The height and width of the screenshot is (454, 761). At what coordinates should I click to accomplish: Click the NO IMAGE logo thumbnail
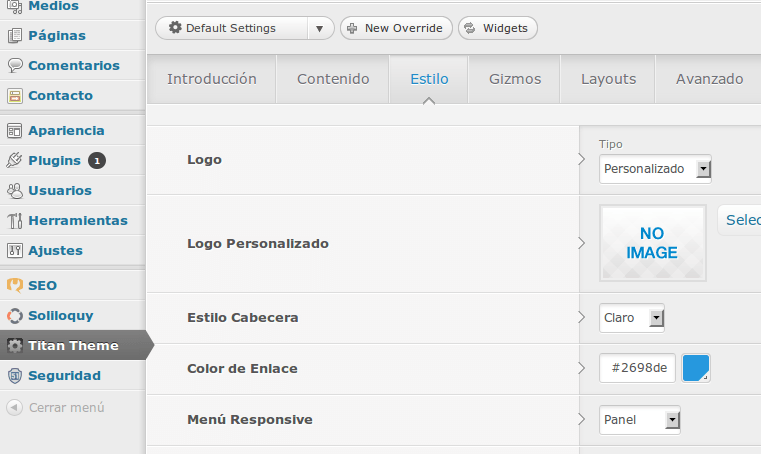click(653, 243)
